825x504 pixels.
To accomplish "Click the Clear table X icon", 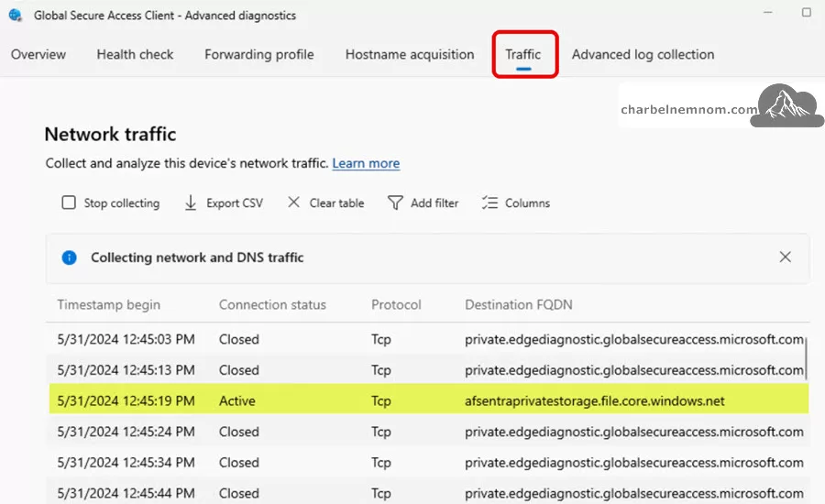I will tap(293, 203).
